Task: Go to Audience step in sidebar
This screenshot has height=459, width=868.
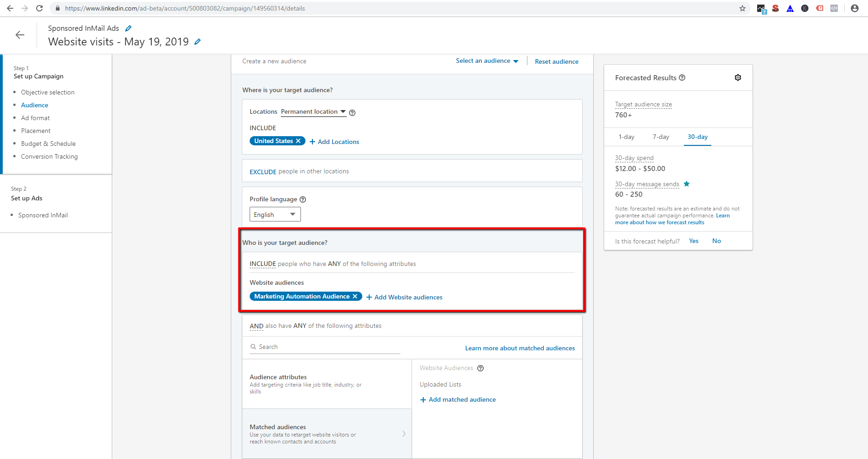Action: coord(34,105)
